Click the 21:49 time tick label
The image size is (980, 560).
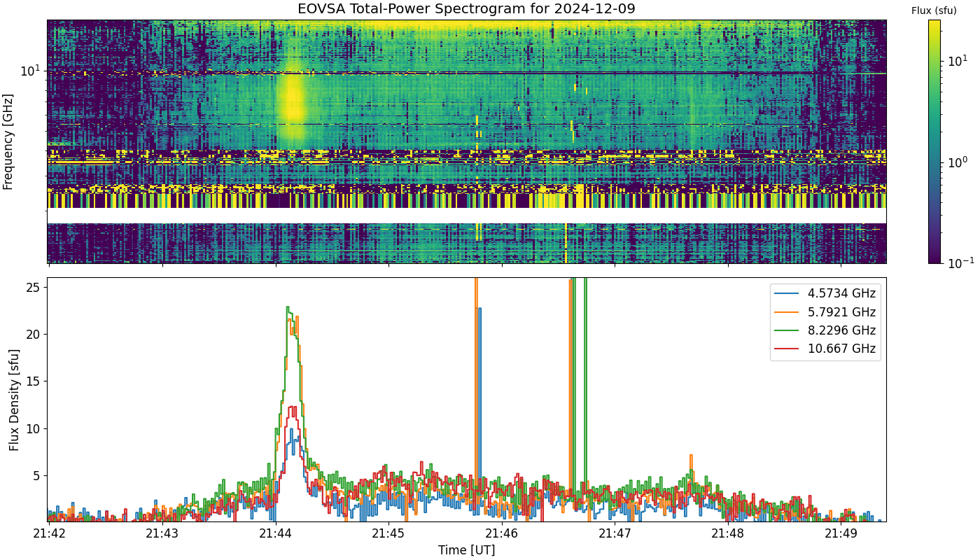click(841, 533)
